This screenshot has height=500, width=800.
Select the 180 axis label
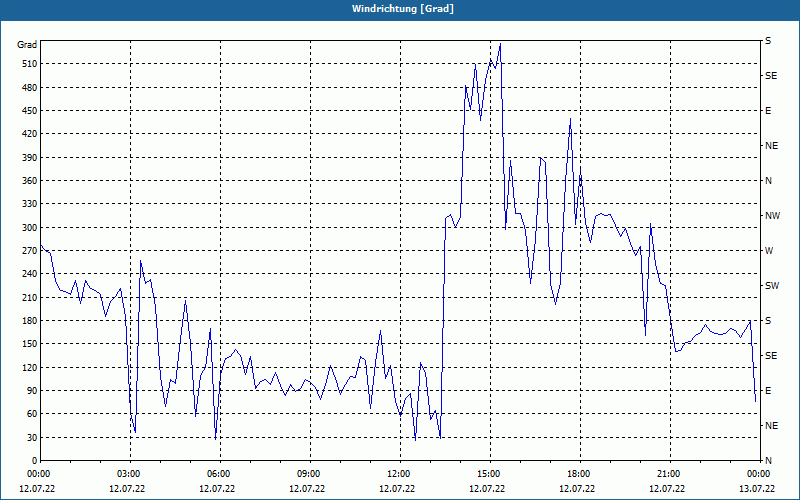click(30, 321)
